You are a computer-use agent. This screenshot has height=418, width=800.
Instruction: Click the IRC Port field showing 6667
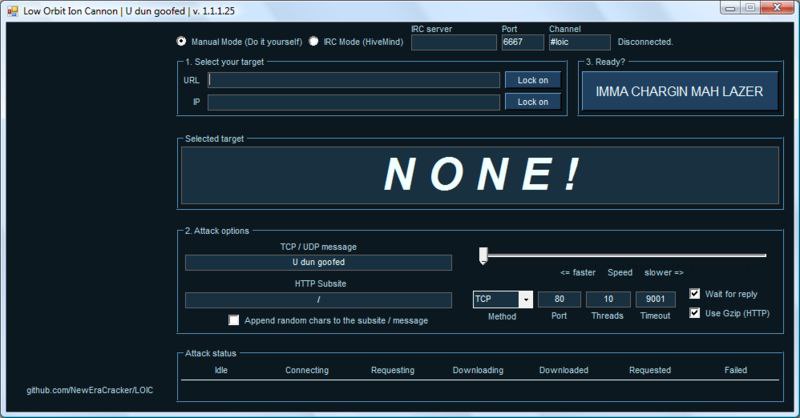521,43
